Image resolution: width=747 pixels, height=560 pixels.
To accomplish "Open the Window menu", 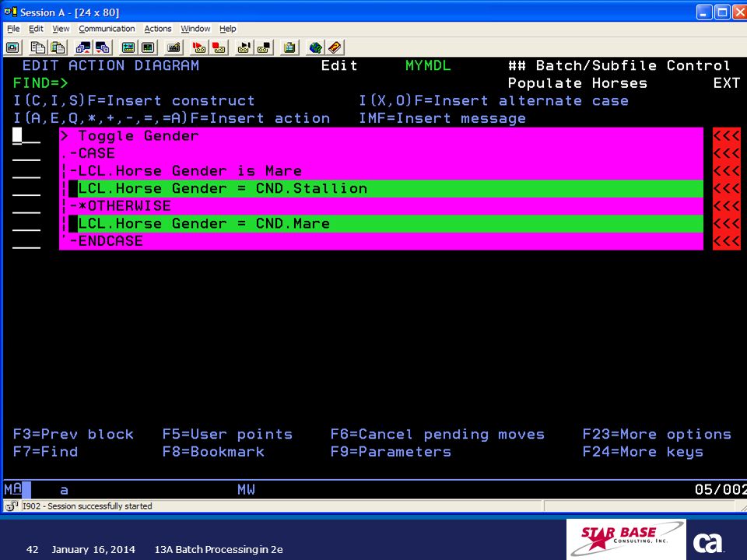I will click(195, 29).
